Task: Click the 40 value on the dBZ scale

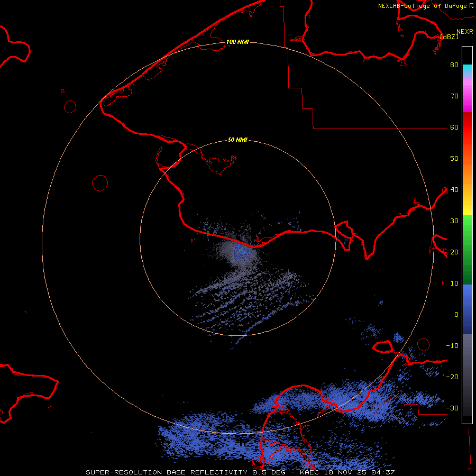Action: [454, 190]
